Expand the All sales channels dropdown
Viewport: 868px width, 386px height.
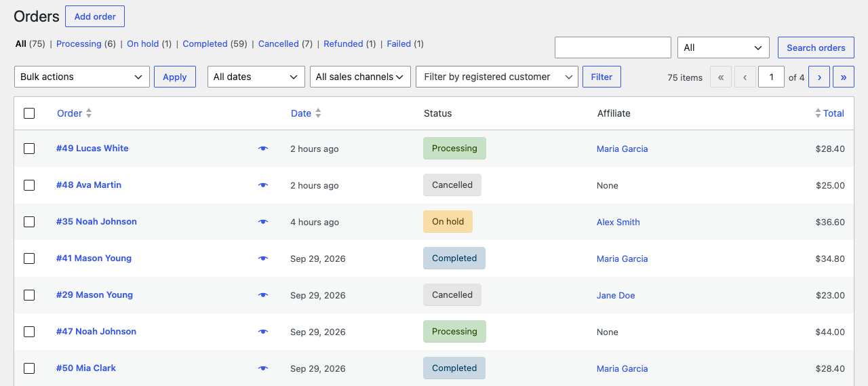360,77
